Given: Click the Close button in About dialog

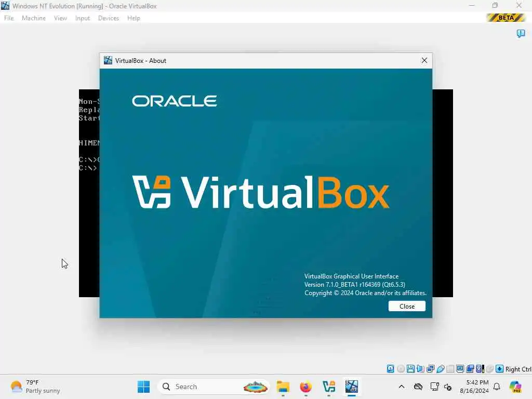Looking at the screenshot, I should [407, 306].
